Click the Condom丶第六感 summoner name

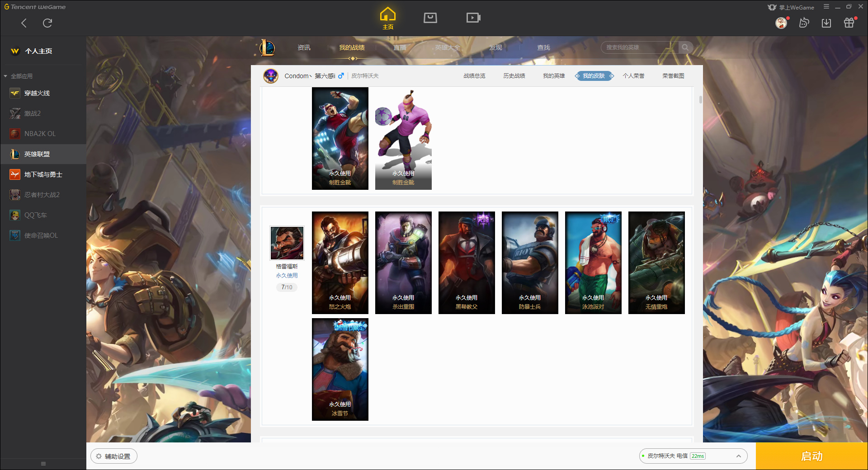tap(310, 76)
